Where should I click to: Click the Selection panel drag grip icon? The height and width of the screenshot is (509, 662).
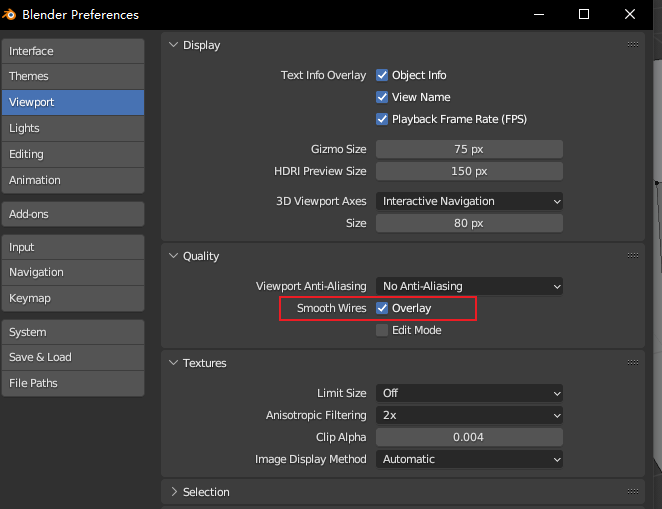(632, 492)
